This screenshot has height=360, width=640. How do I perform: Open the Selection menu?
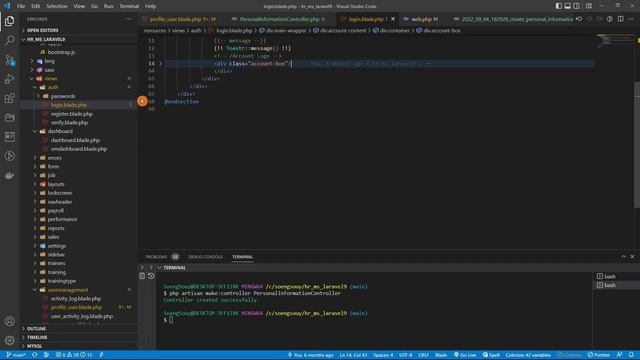click(57, 6)
